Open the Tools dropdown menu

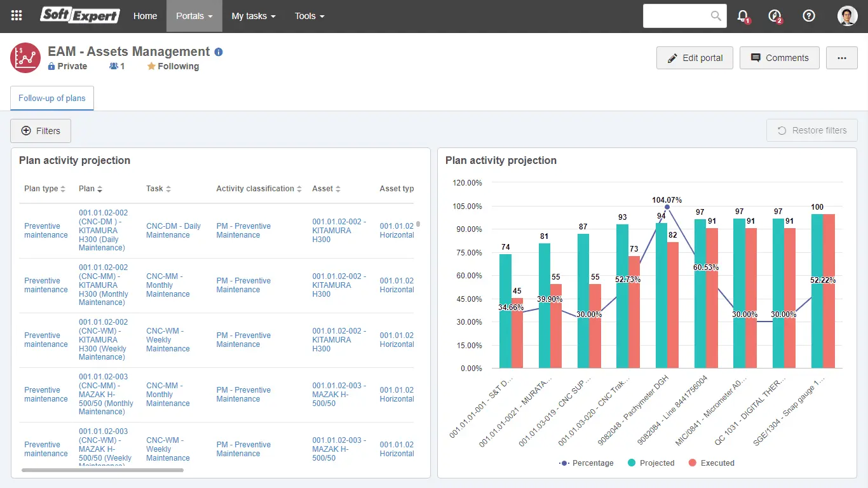tap(309, 16)
